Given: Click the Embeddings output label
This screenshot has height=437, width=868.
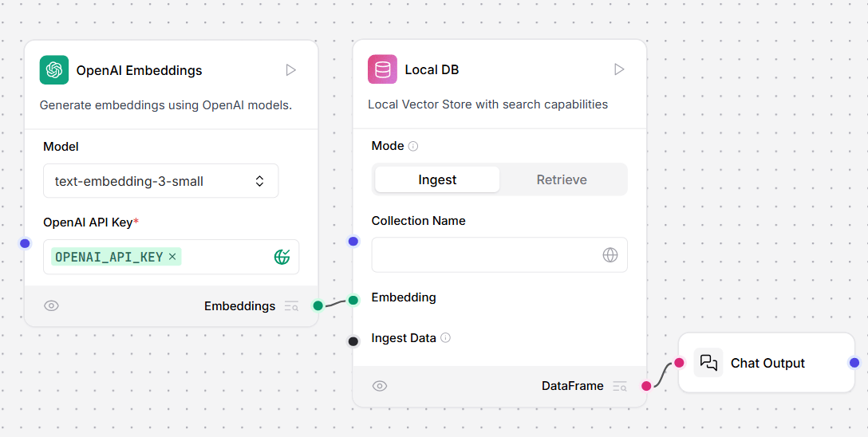Looking at the screenshot, I should pyautogui.click(x=239, y=306).
